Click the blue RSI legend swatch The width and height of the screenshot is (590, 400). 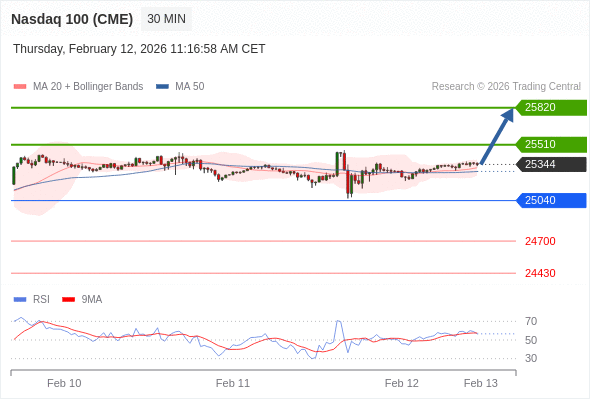20,300
